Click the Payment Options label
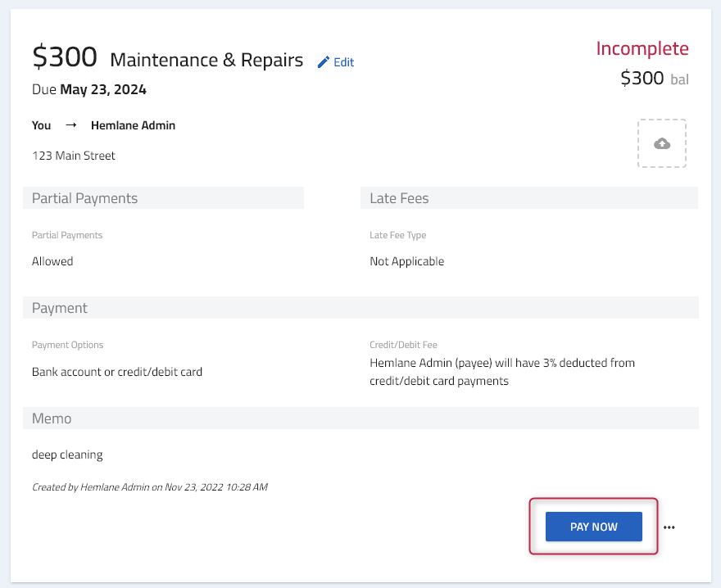The width and height of the screenshot is (721, 588). (x=67, y=345)
